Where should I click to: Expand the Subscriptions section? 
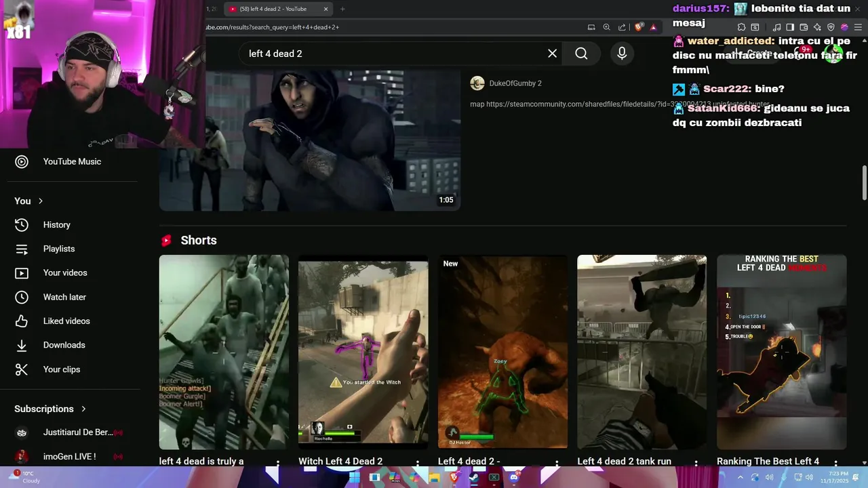pos(50,409)
